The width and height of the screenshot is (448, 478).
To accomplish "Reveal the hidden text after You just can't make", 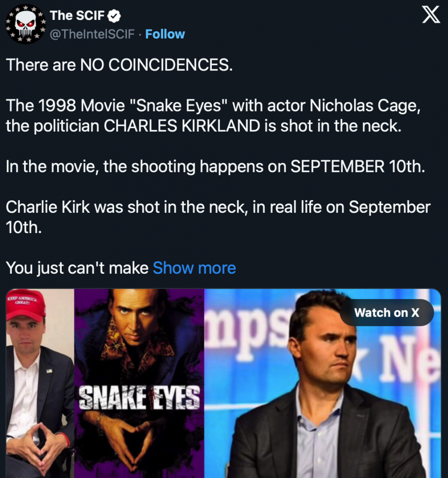I will coord(194,268).
